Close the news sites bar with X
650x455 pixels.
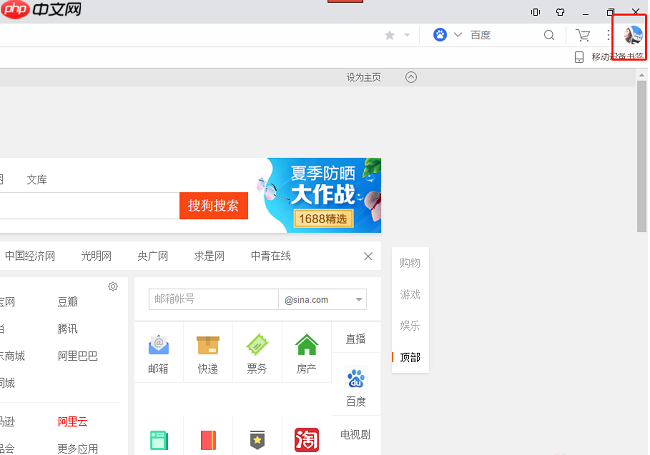[368, 257]
